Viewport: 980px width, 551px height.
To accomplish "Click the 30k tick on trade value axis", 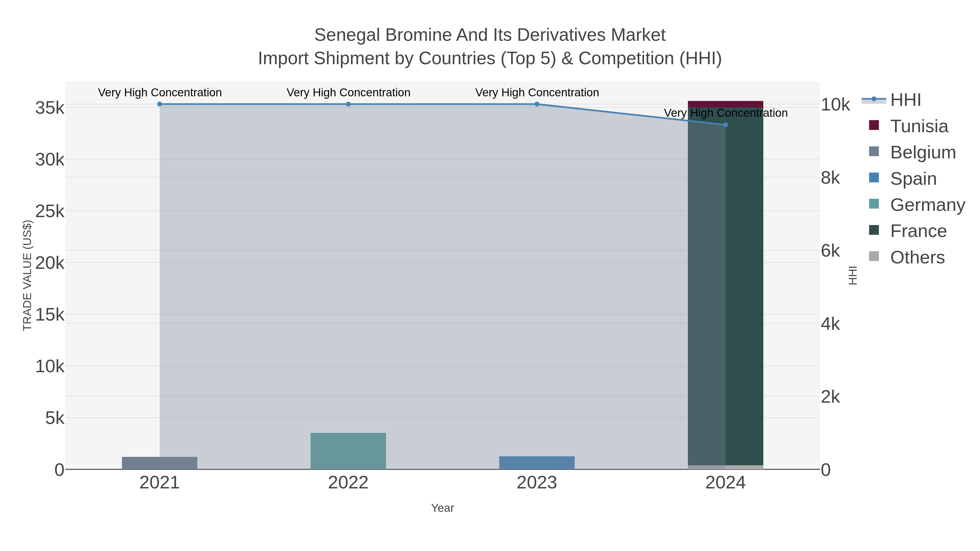I will 50,160.
